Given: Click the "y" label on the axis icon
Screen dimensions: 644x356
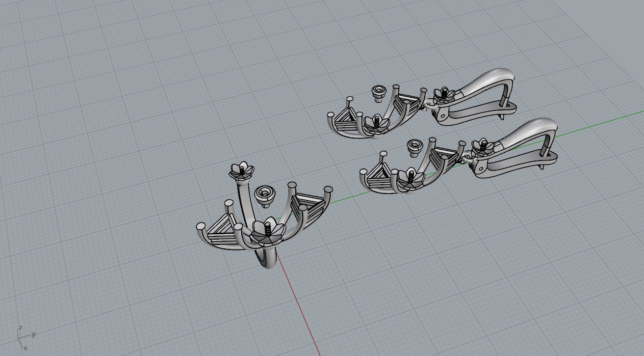Looking at the screenshot, I should point(34,334).
